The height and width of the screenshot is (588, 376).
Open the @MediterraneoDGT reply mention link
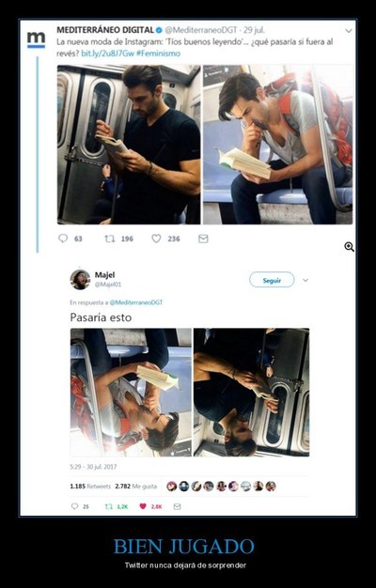(x=136, y=302)
